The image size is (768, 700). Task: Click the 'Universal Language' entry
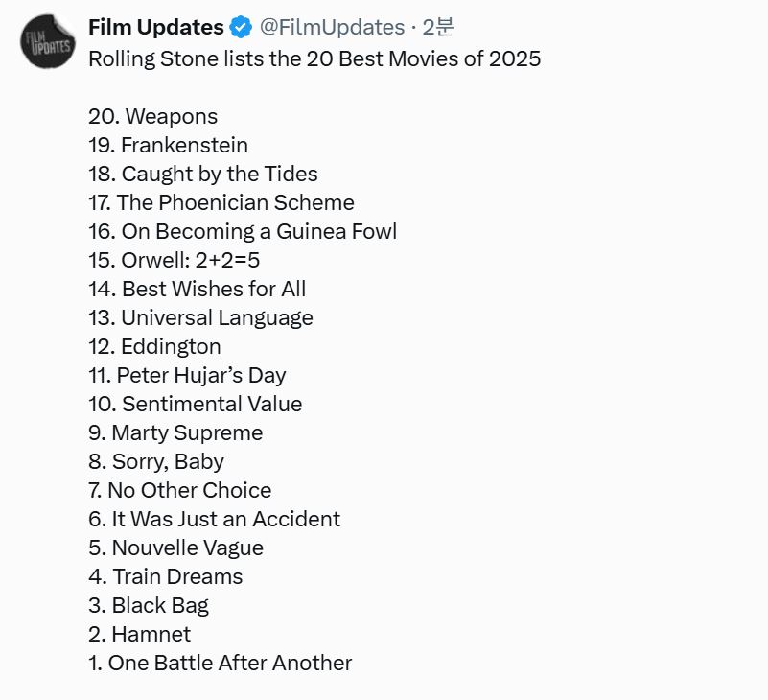(x=200, y=317)
